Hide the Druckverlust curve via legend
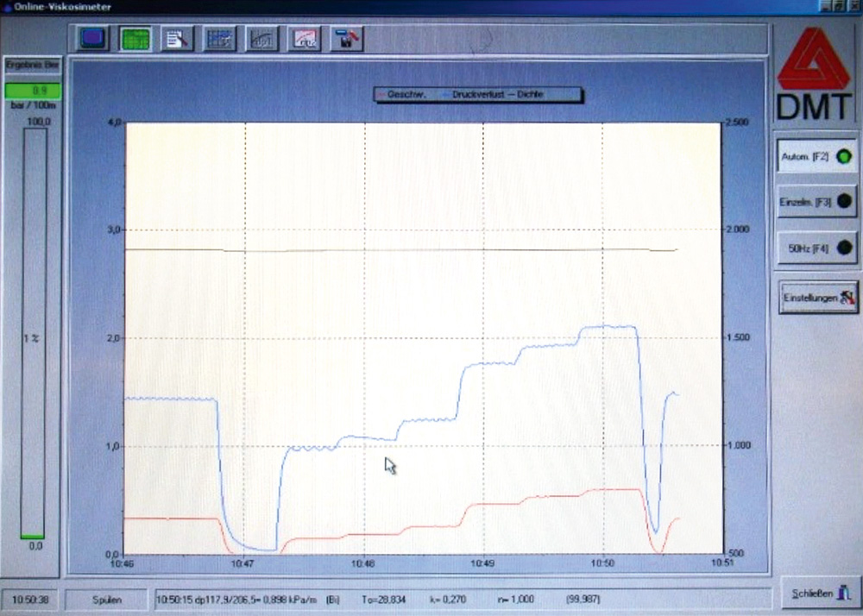The height and width of the screenshot is (616, 863). click(479, 95)
